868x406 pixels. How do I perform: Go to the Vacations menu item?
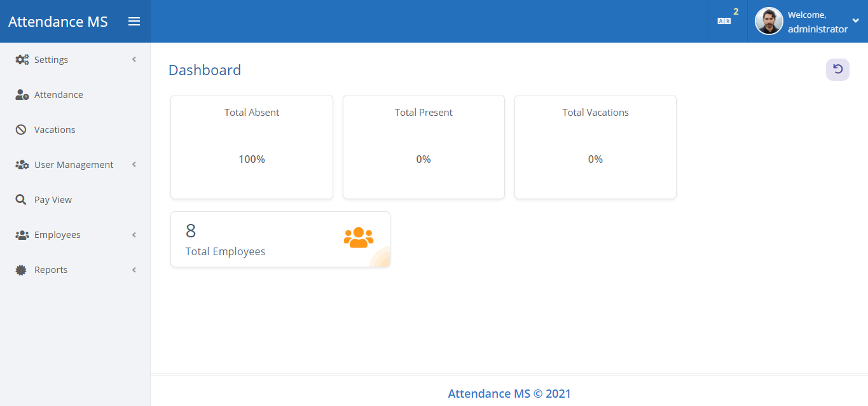tap(55, 130)
